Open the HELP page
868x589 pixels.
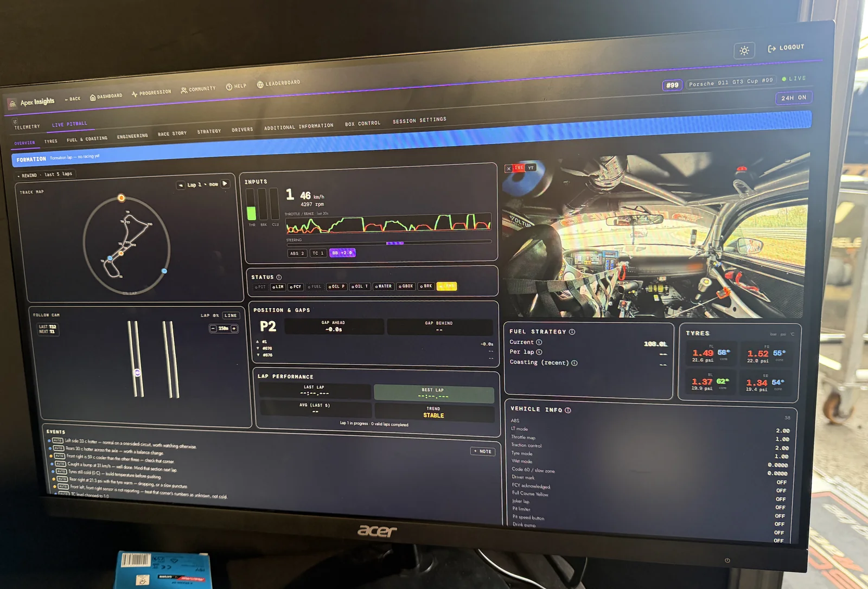click(236, 86)
